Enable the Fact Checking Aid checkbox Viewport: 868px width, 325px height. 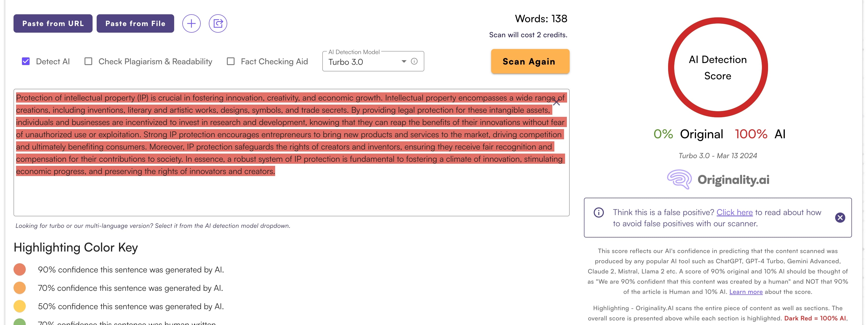click(x=231, y=61)
